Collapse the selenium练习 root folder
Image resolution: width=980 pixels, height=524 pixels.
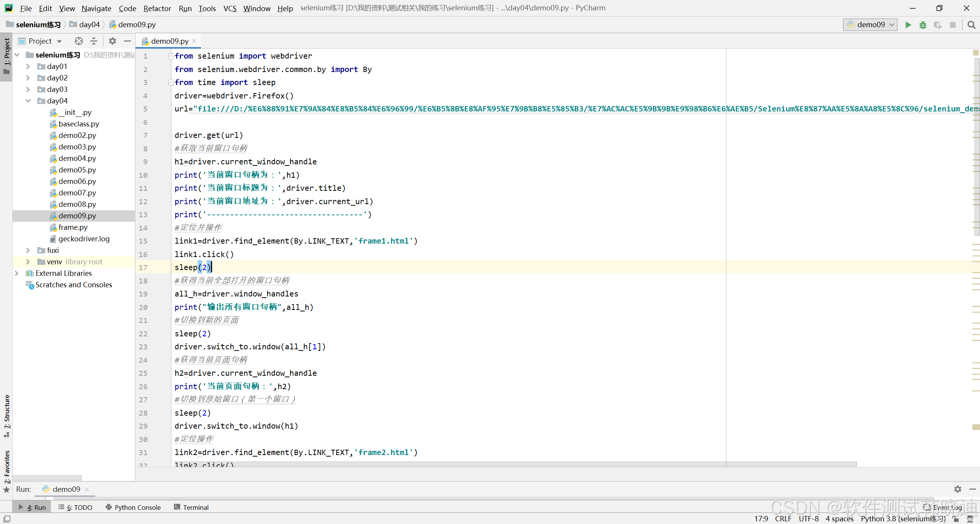coord(17,55)
